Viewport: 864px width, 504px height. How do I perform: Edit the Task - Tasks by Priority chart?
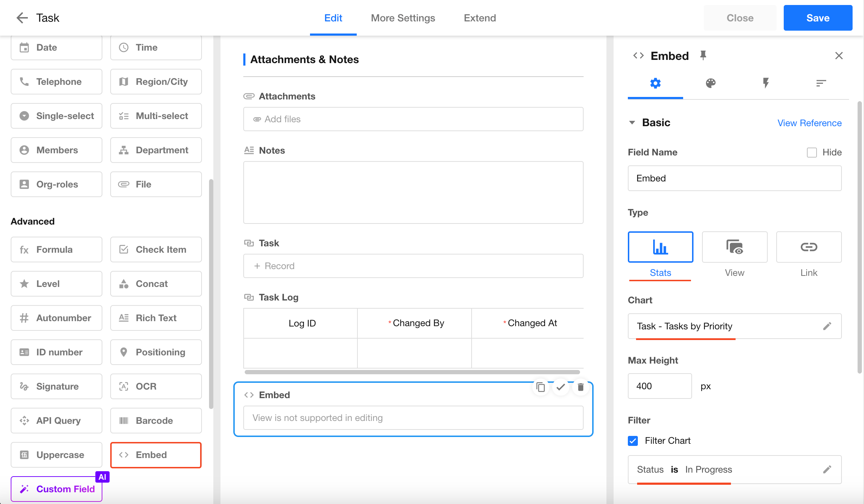coord(827,326)
